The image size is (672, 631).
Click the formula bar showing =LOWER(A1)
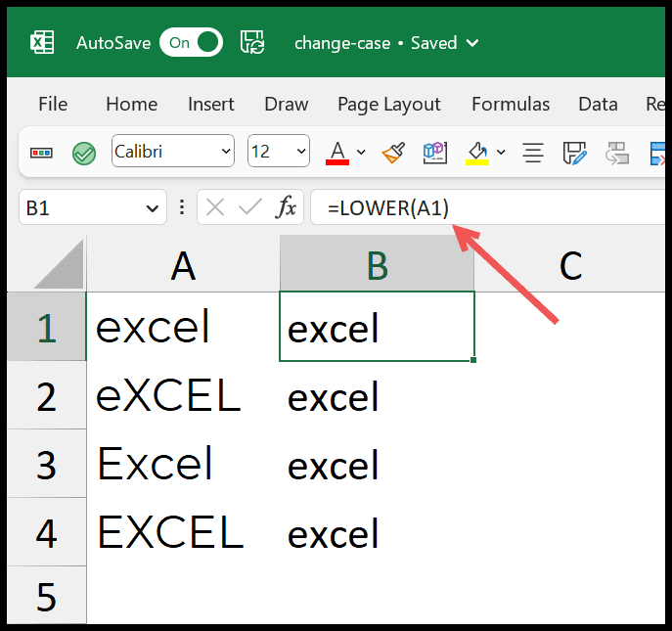click(488, 207)
